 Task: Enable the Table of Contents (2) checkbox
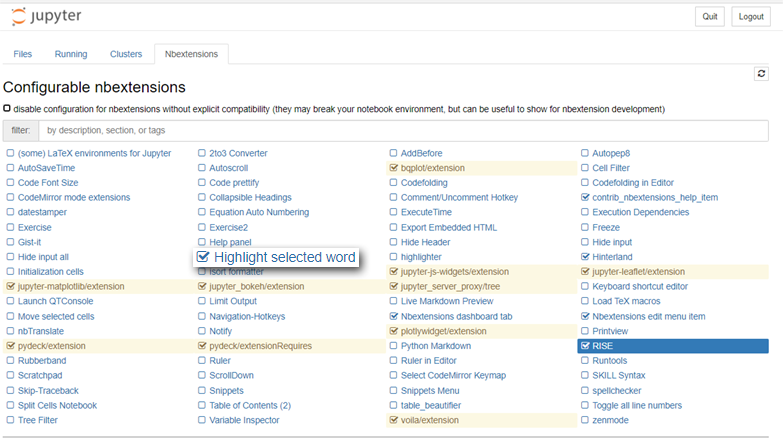(x=202, y=405)
